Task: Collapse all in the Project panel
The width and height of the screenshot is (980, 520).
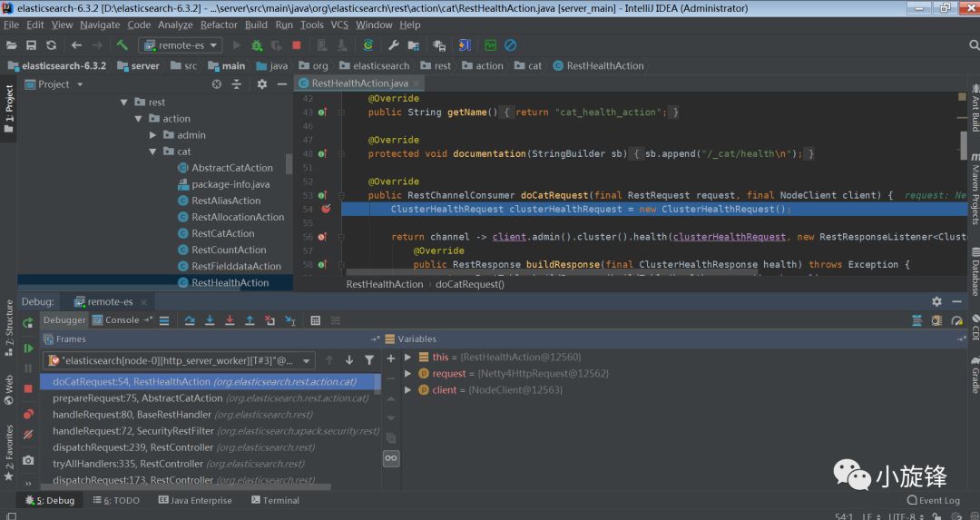Action: click(236, 83)
